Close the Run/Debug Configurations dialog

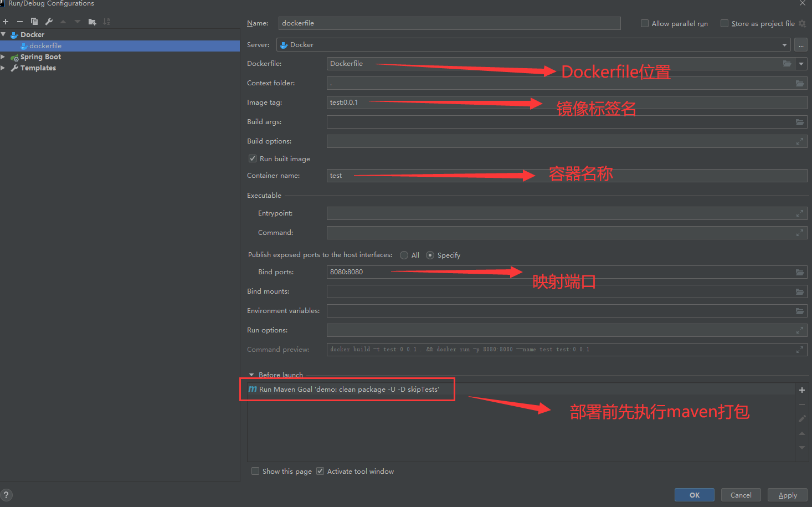[x=802, y=3]
